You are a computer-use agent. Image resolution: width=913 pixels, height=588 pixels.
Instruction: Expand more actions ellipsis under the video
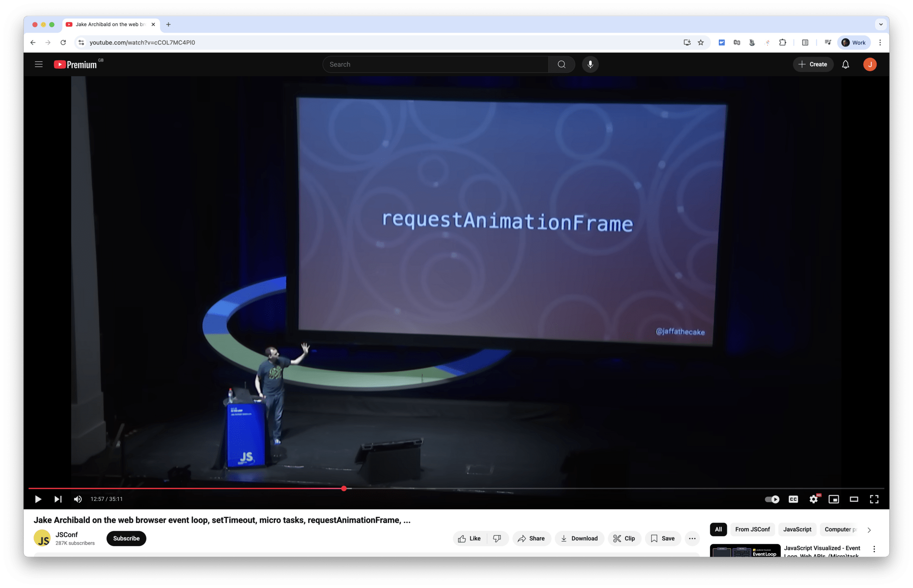coord(692,539)
